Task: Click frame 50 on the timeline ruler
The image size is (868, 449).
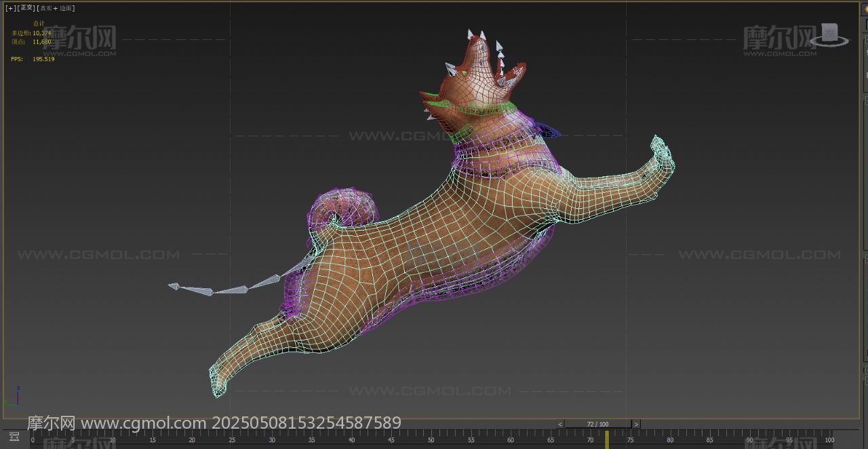Action: pyautogui.click(x=431, y=440)
